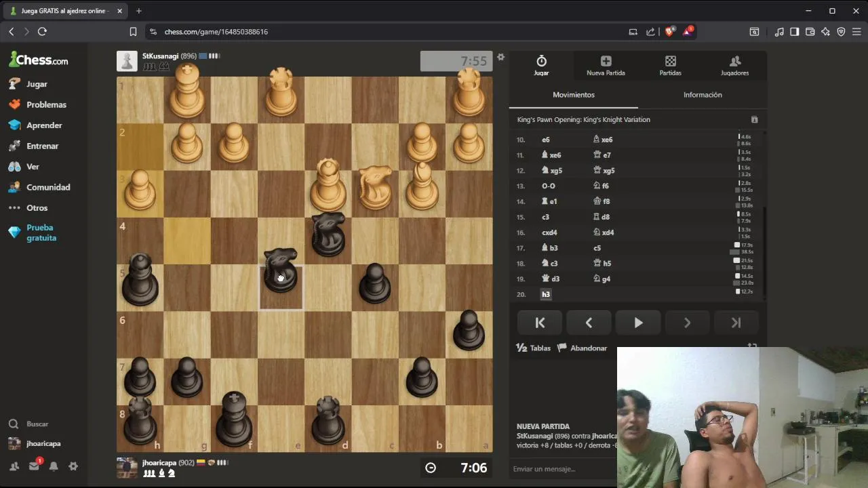Image resolution: width=868 pixels, height=488 pixels.
Task: Switch to Información subtab
Action: click(703, 95)
